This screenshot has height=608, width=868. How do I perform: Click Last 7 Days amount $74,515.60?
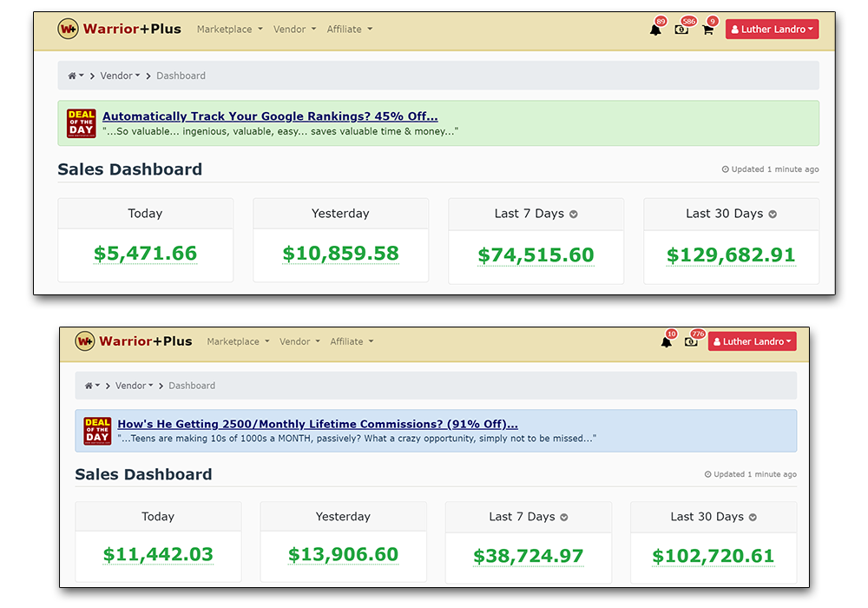(x=536, y=255)
